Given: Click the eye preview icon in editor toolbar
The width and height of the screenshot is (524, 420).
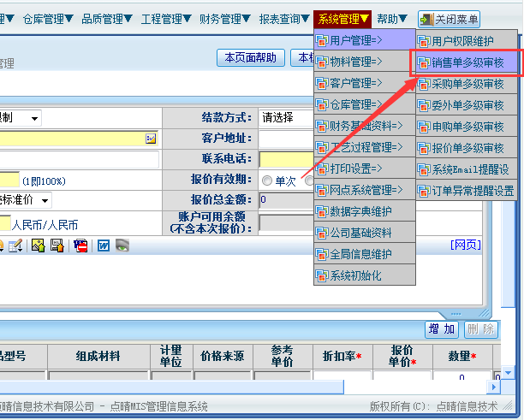Looking at the screenshot, I should (123, 245).
